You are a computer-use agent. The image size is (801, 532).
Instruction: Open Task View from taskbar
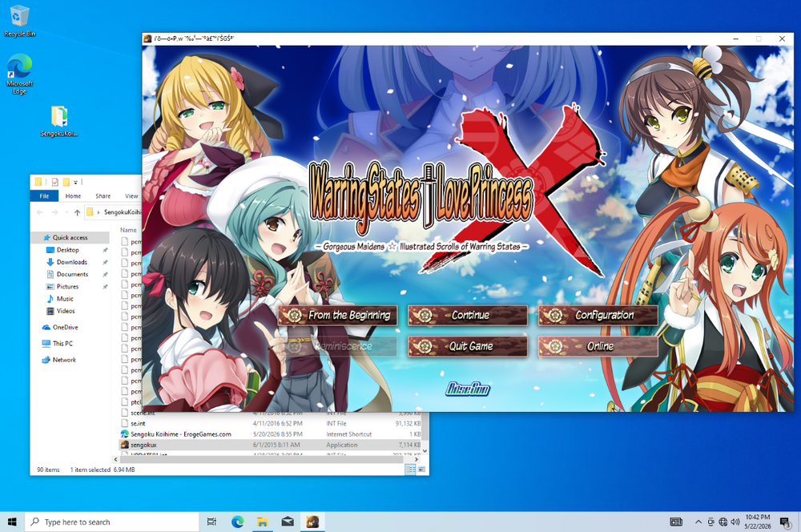click(x=211, y=522)
